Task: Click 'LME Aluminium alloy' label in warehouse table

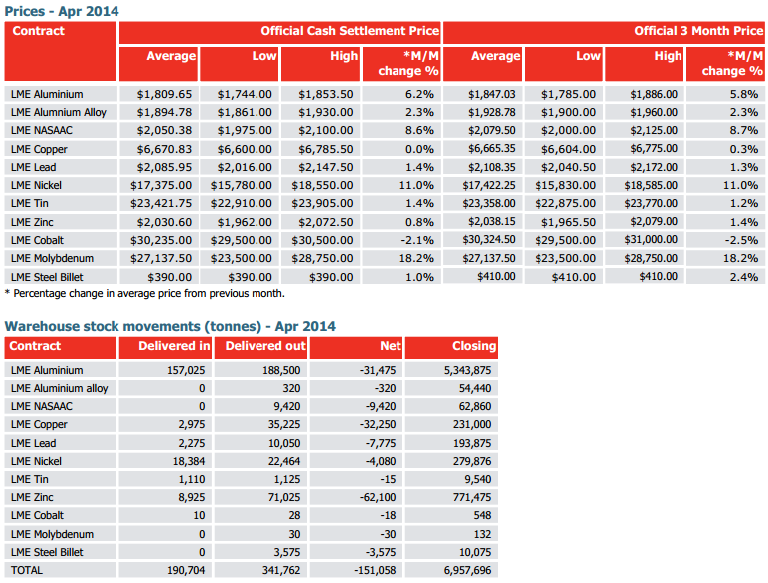Action: (60, 388)
